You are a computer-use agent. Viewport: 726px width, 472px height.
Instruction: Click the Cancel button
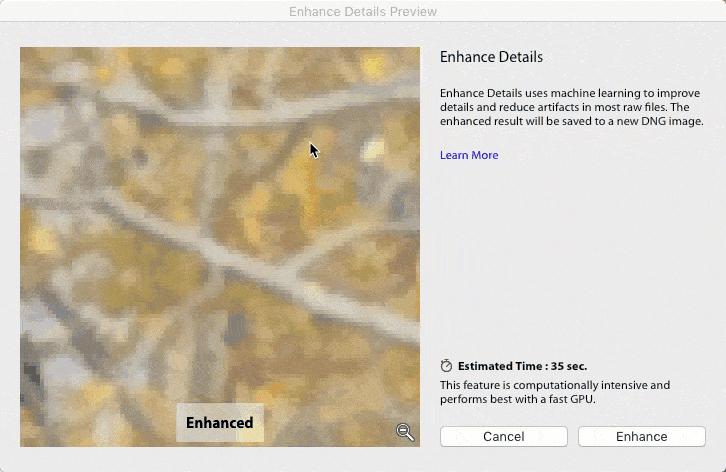(504, 436)
